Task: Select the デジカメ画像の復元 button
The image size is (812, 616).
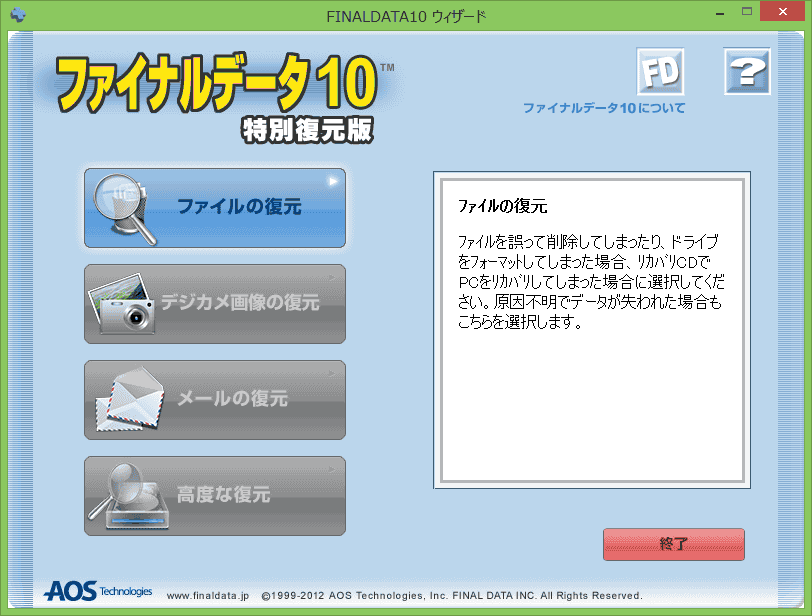Action: 215,304
